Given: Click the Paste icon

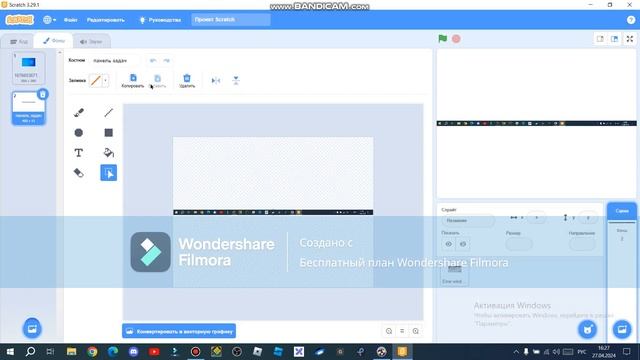Looking at the screenshot, I should click(x=158, y=80).
